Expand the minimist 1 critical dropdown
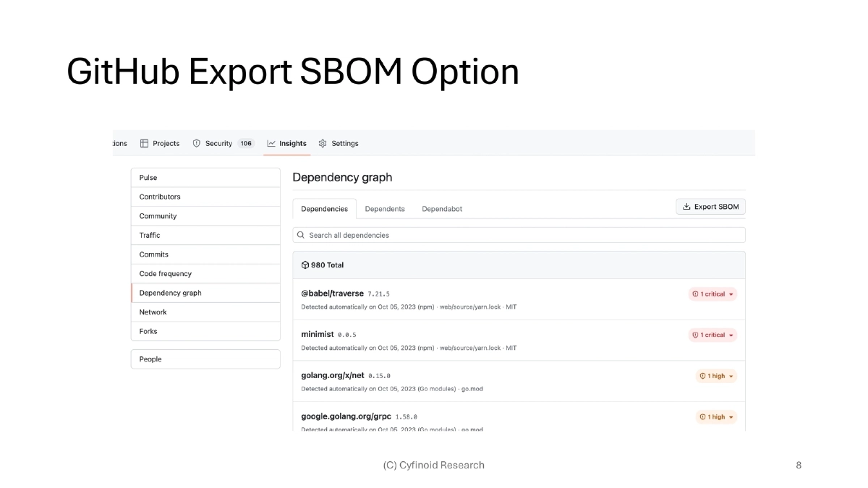This screenshot has height=488, width=868. tap(712, 335)
